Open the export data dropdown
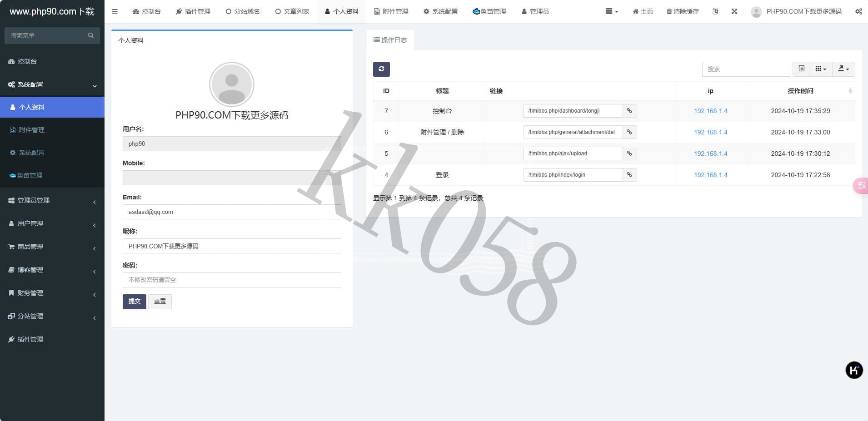This screenshot has height=421, width=868. pos(843,69)
